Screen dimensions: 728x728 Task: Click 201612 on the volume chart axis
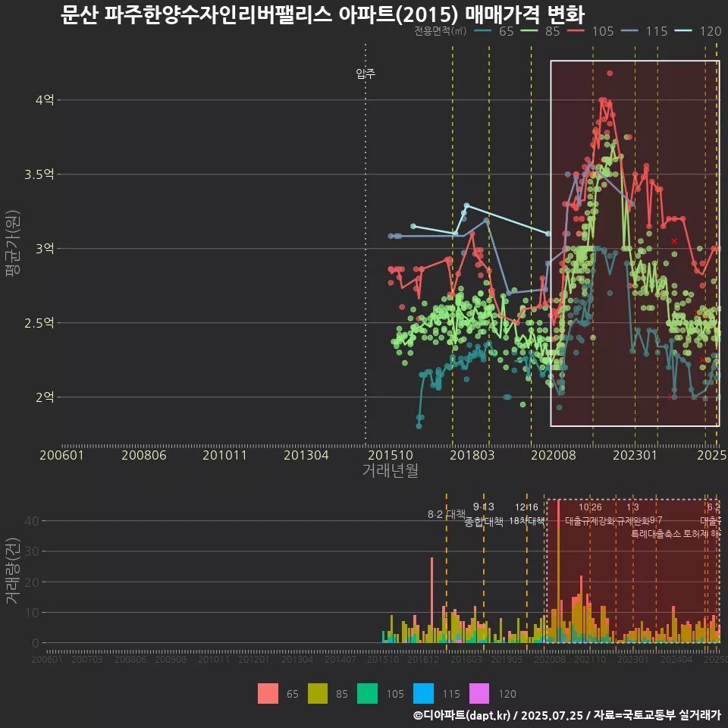click(423, 659)
